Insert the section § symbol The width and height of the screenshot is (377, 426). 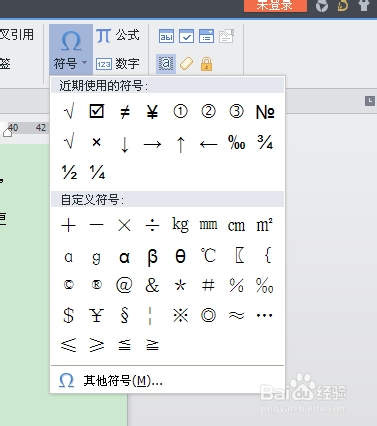pos(124,315)
